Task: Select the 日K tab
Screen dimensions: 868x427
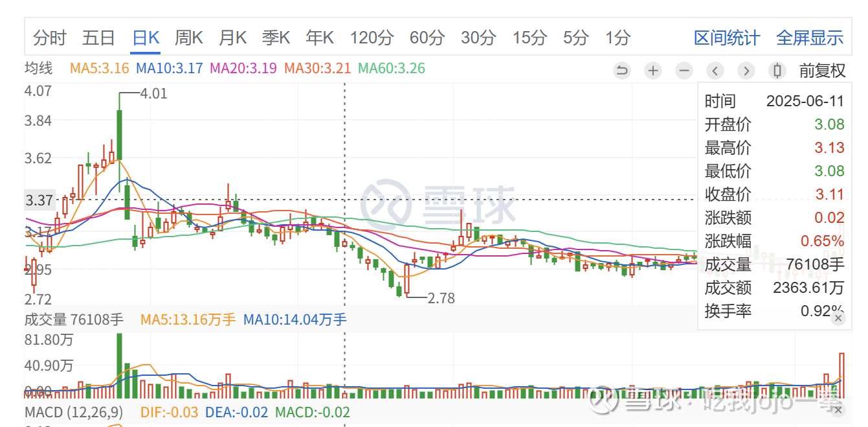Action: pos(146,38)
